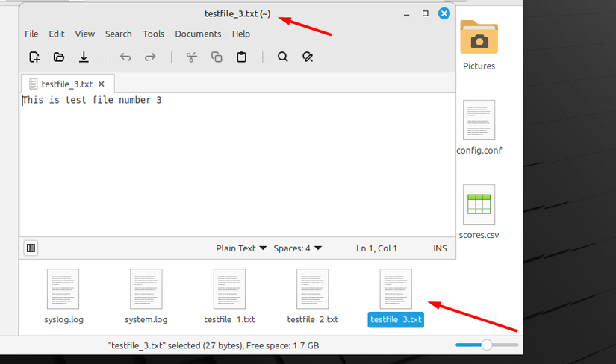Open the File menu
The height and width of the screenshot is (364, 616).
coord(31,34)
